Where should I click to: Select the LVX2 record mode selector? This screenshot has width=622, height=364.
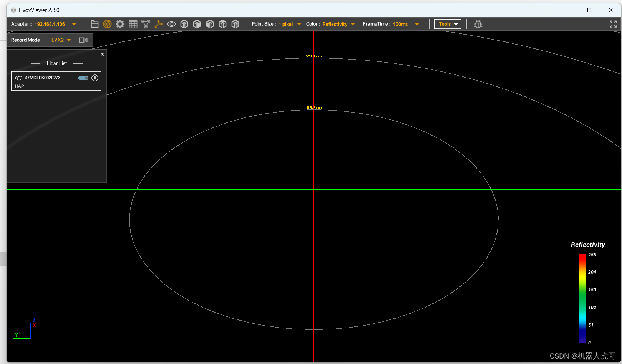[61, 40]
